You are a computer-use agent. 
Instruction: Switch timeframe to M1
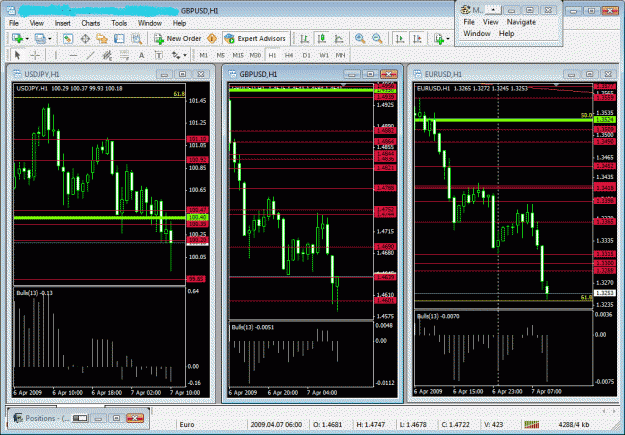tap(203, 55)
